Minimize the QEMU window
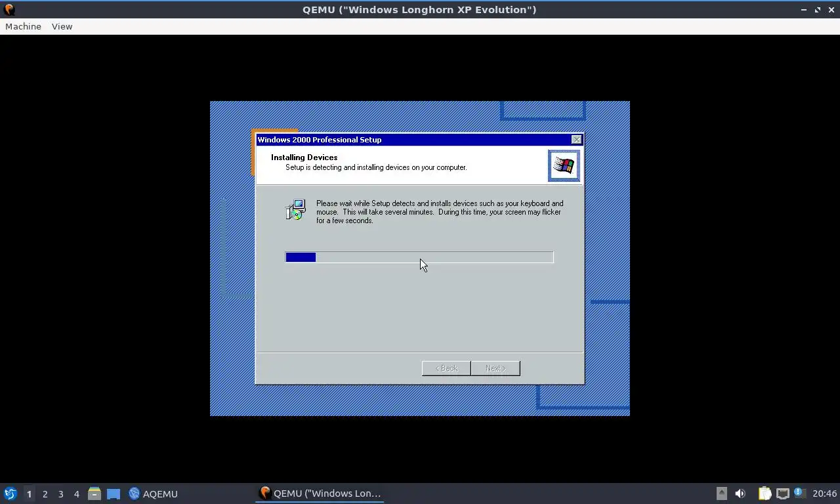840x504 pixels. coord(804,10)
